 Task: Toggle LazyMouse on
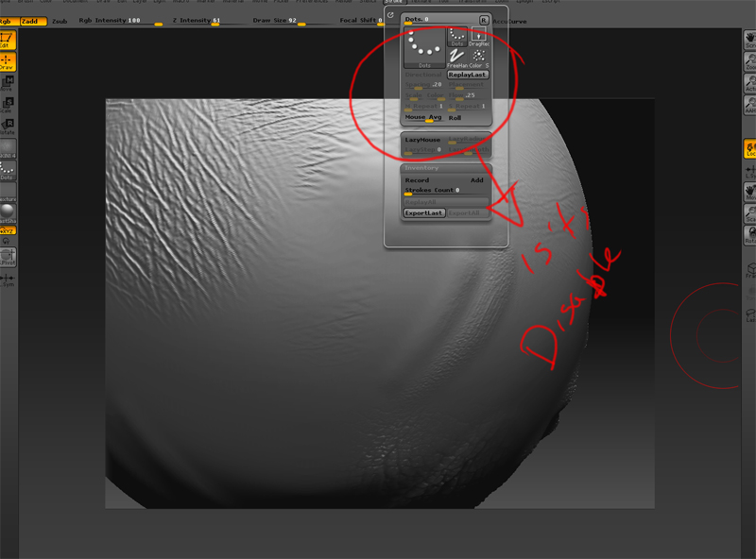coord(423,140)
